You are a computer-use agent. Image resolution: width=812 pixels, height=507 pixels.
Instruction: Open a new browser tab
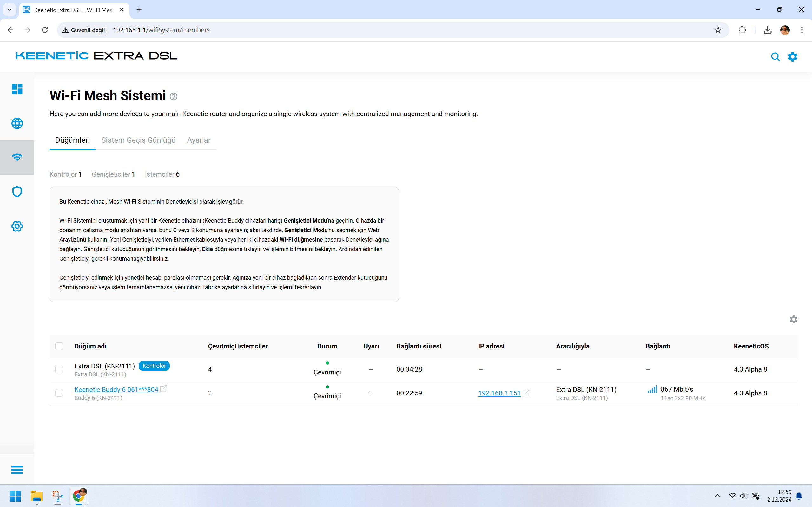(x=139, y=10)
